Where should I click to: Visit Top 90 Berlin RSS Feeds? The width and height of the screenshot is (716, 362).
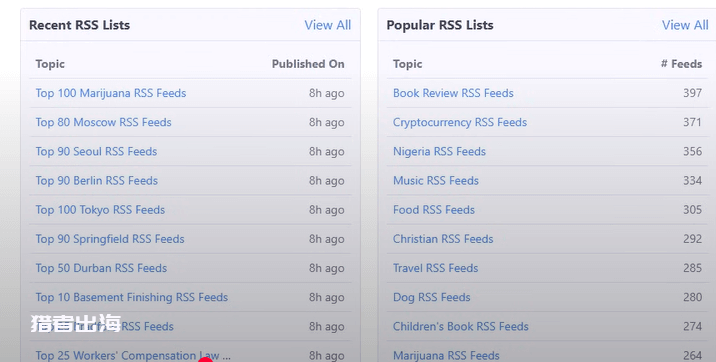pos(97,181)
